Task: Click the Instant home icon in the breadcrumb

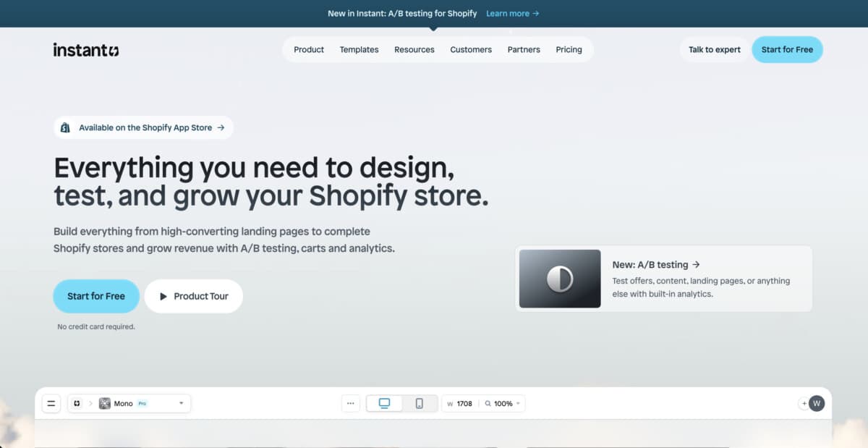Action: [x=77, y=403]
